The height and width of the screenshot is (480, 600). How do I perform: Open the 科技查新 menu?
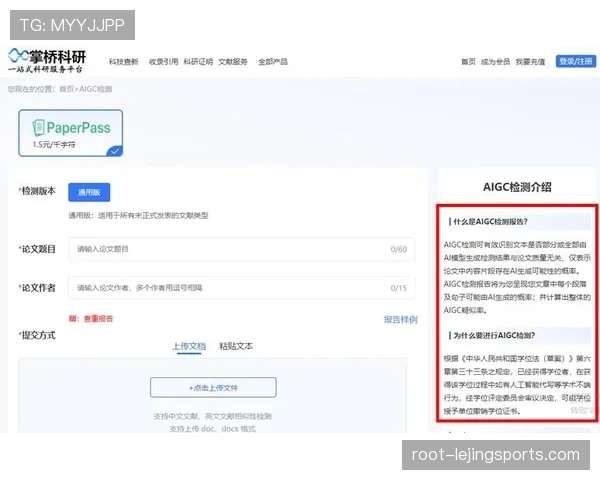pos(124,62)
